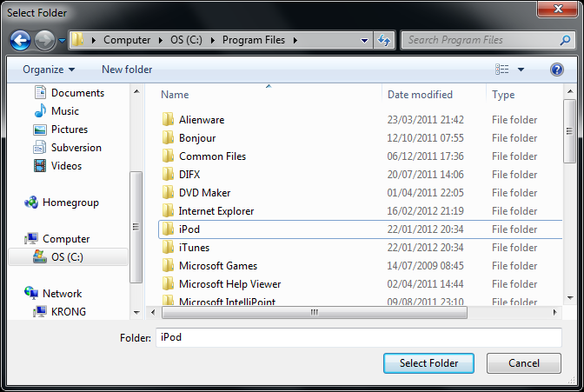Select the DVD Maker folder icon

click(x=168, y=192)
